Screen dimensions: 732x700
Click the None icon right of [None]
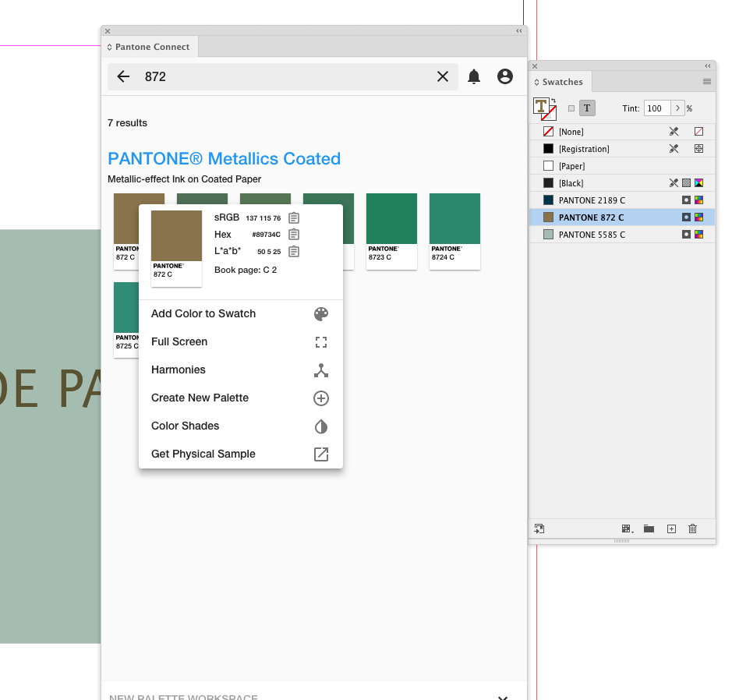click(x=698, y=132)
